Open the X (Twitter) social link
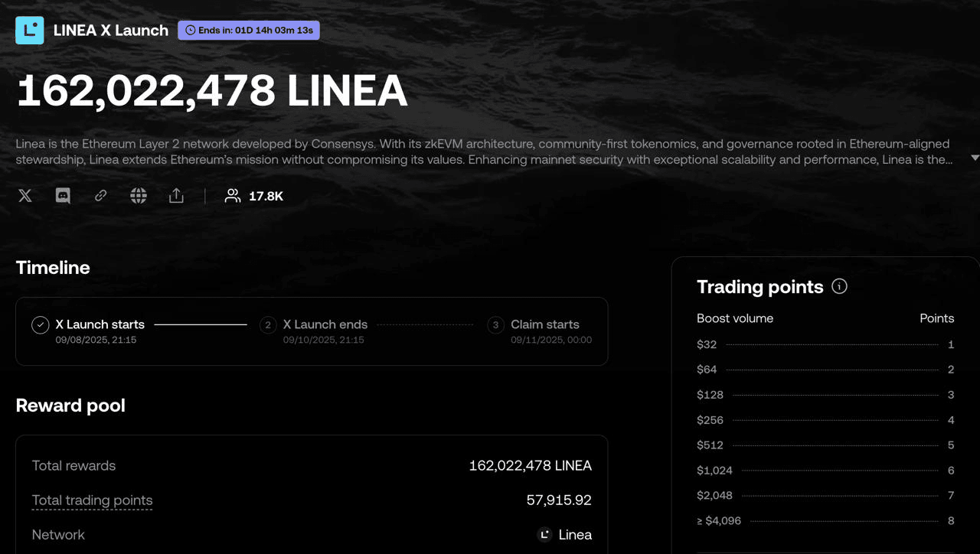This screenshot has width=980, height=554. pos(25,196)
